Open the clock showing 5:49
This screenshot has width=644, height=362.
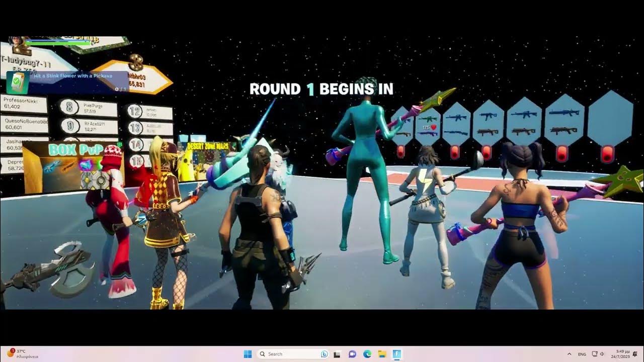click(620, 354)
